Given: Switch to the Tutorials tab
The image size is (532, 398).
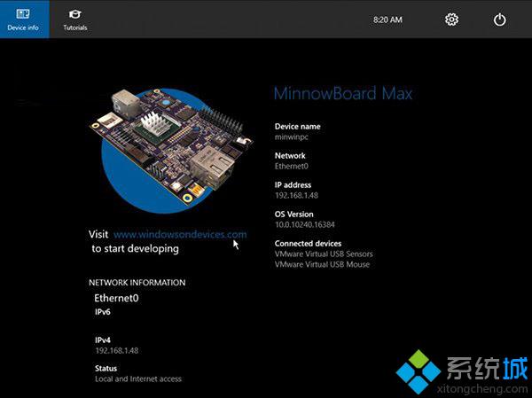Looking at the screenshot, I should 75,19.
